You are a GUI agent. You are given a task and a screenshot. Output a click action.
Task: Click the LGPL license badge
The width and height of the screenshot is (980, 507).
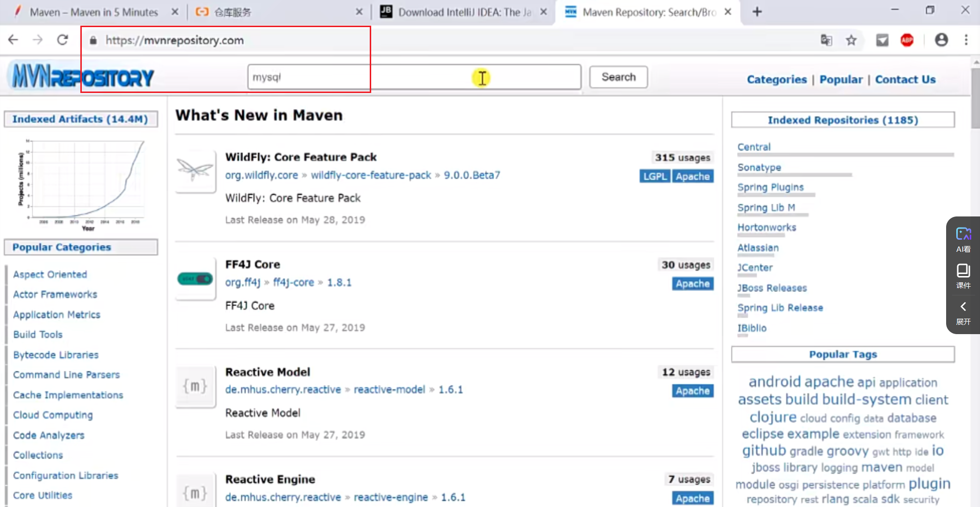coord(655,176)
